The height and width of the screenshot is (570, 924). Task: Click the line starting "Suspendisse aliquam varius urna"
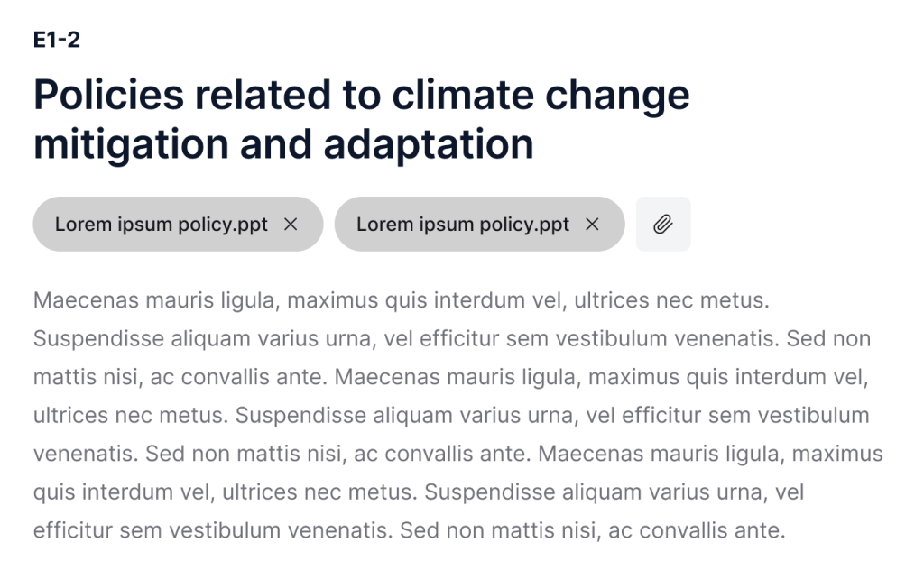pyautogui.click(x=451, y=338)
